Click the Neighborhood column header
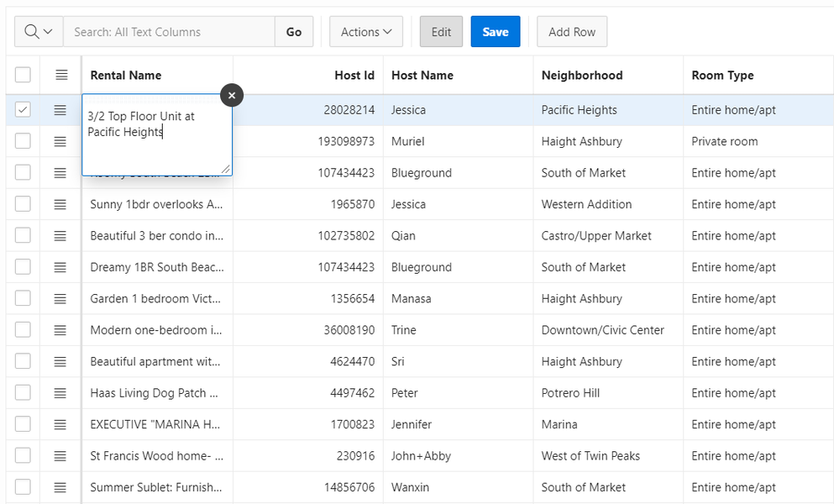Image resolution: width=834 pixels, height=504 pixels. pyautogui.click(x=582, y=76)
